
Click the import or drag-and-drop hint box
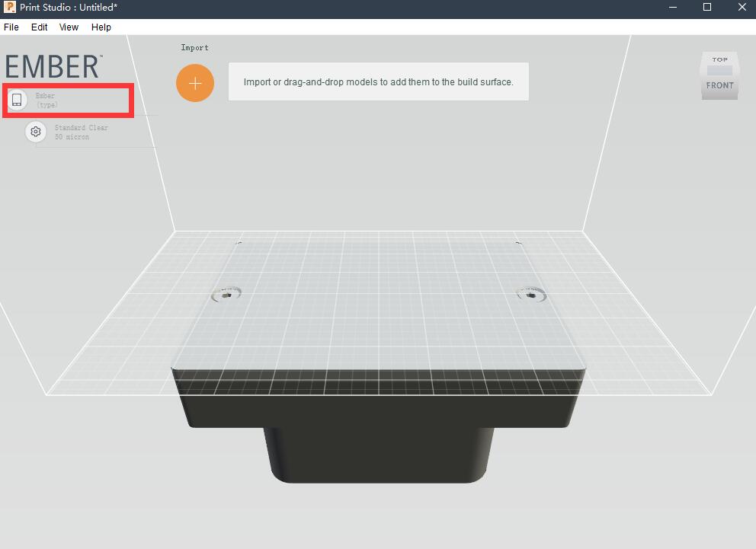(378, 82)
